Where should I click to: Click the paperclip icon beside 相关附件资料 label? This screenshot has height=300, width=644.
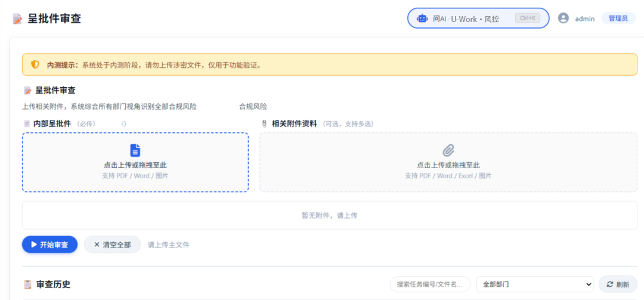265,123
